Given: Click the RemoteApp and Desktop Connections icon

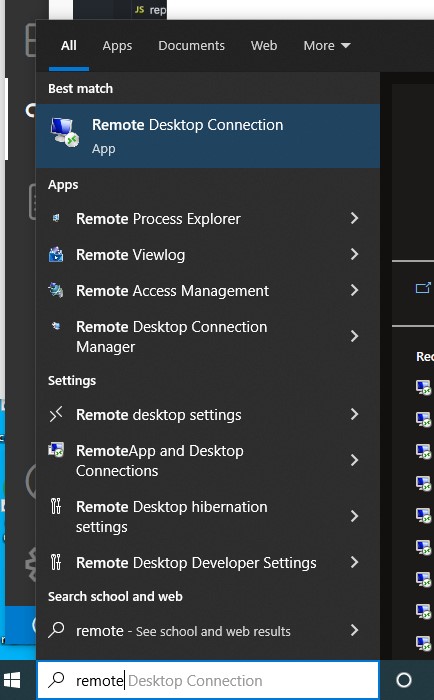Looking at the screenshot, I should coord(56,450).
